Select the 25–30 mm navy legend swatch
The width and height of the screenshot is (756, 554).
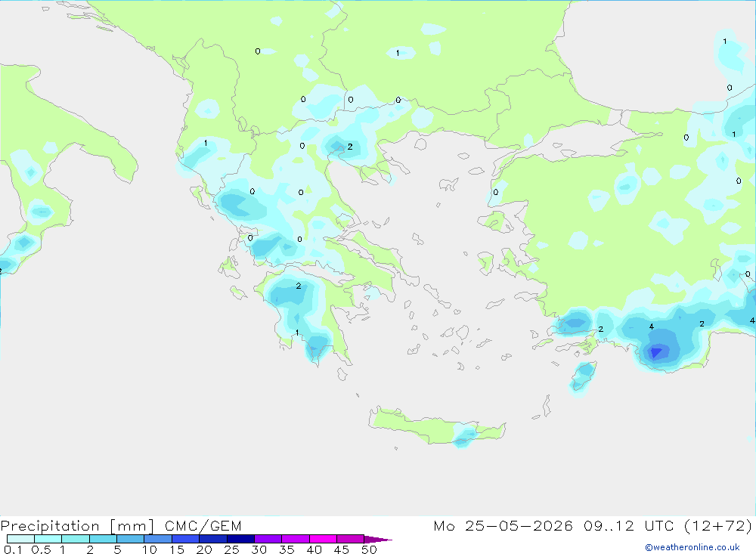click(x=240, y=539)
